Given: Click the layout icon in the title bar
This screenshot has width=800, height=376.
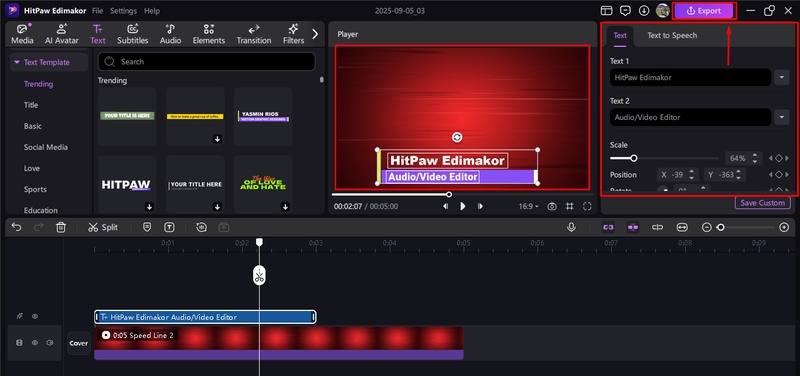Looking at the screenshot, I should (x=606, y=11).
